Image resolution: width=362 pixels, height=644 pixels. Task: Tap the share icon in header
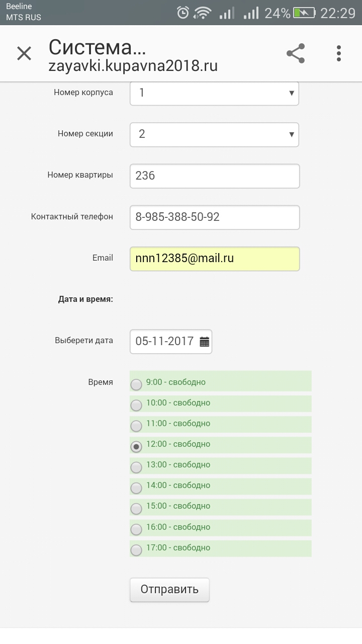296,53
